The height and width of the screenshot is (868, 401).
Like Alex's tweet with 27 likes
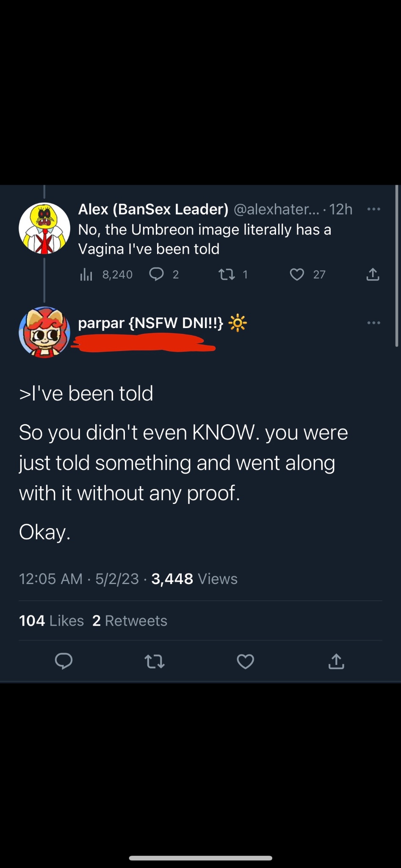click(x=297, y=275)
